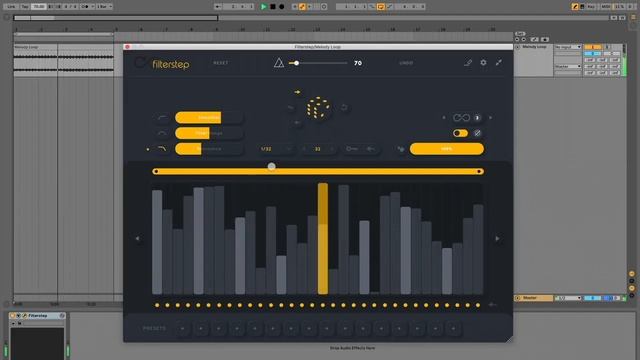Click the curve icon left of the dice

[291, 108]
